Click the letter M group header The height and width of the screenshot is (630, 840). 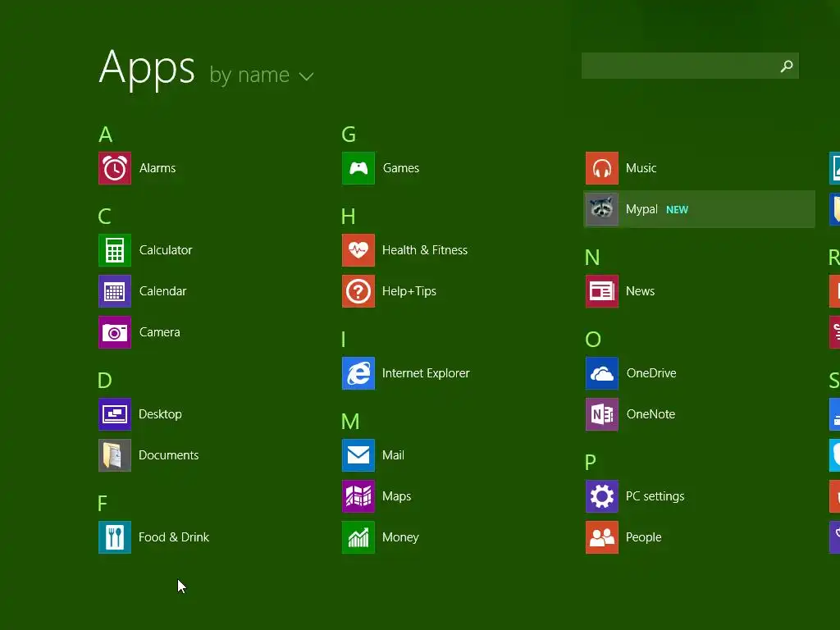click(x=350, y=422)
